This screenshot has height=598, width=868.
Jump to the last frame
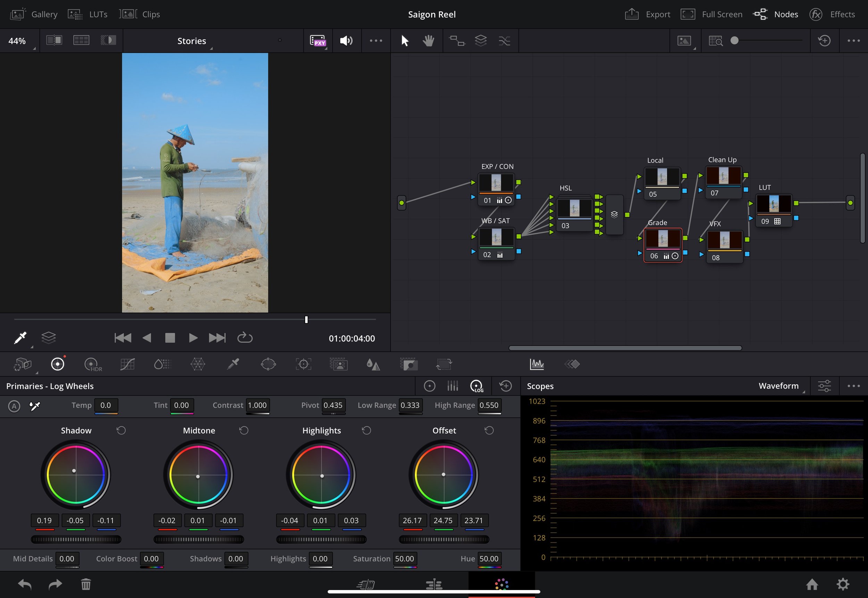[x=217, y=338]
